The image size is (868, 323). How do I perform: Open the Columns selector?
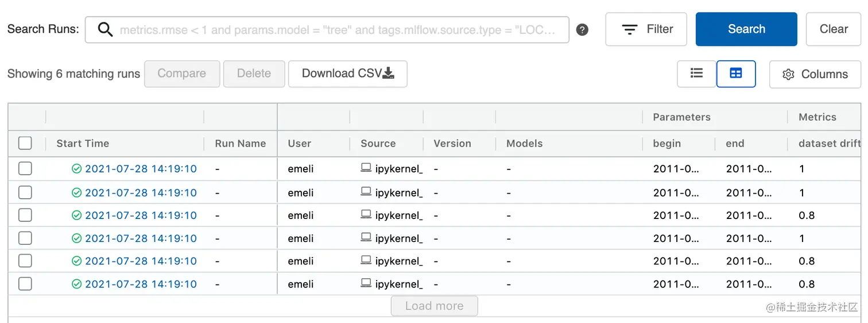[x=815, y=74]
